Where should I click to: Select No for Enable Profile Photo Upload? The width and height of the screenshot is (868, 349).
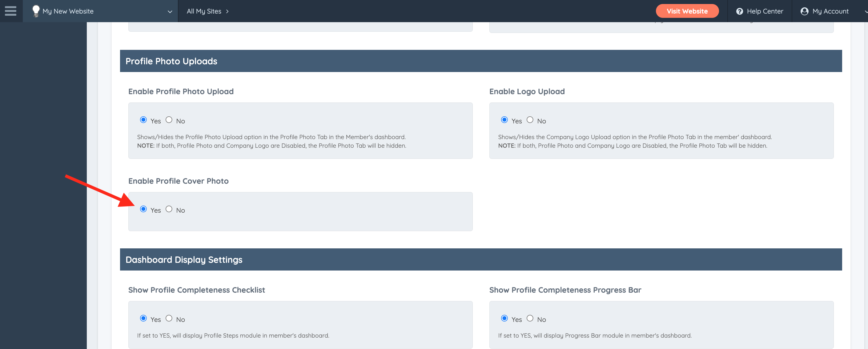point(169,120)
